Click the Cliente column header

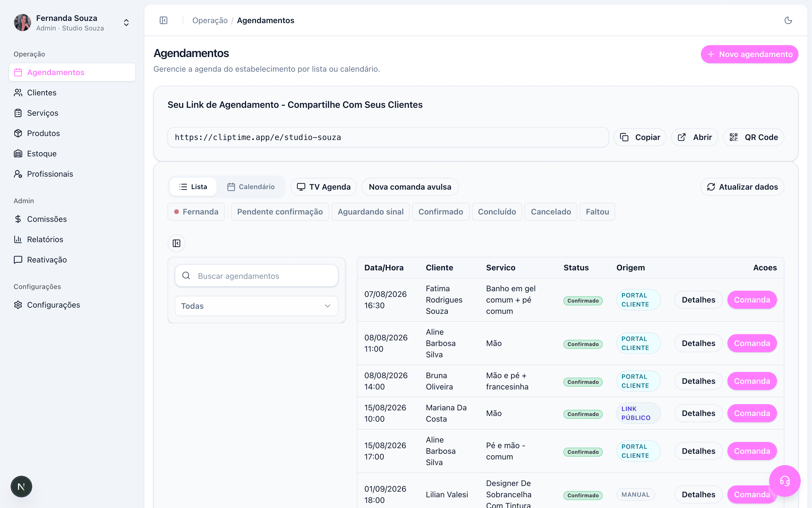click(439, 268)
